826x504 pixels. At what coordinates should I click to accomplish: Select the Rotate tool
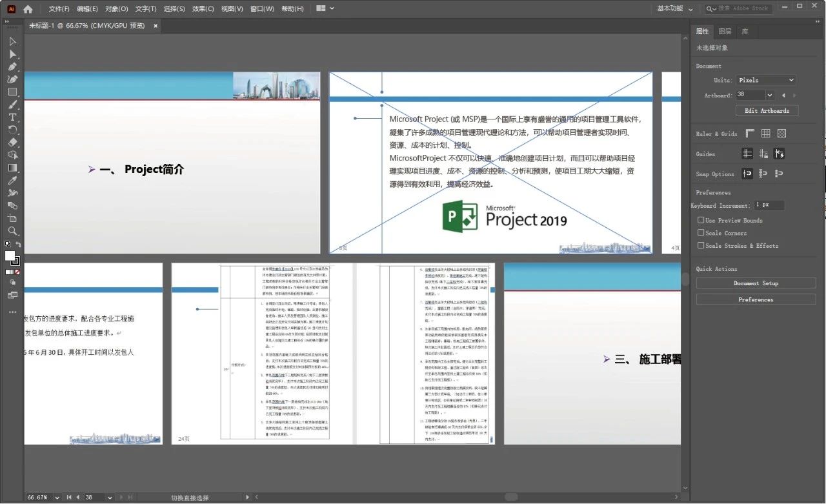(x=12, y=130)
